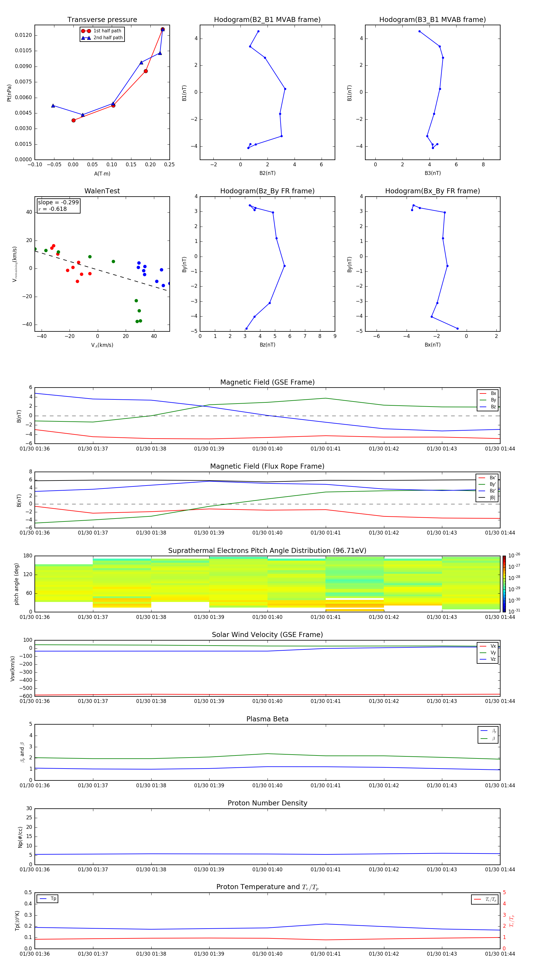Screen dimensions: 535x980
Task: Select the Bz' legend entry
Action: [487, 491]
